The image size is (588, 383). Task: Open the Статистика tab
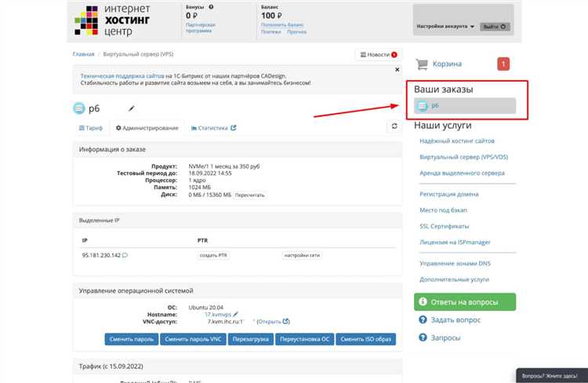213,128
